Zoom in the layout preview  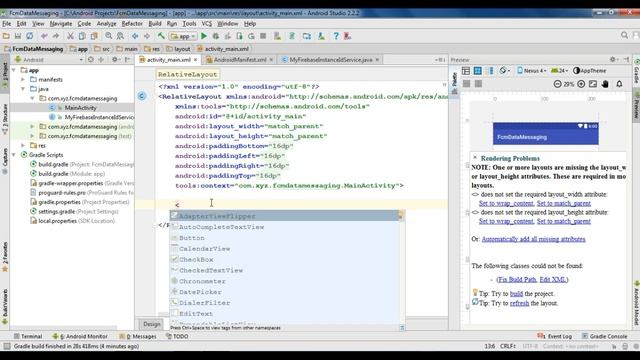tap(581, 84)
